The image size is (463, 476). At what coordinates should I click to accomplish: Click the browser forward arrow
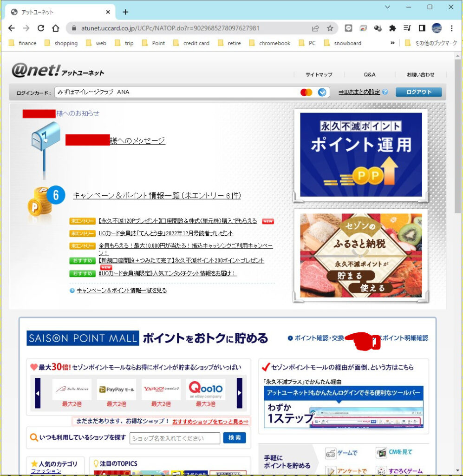26,28
